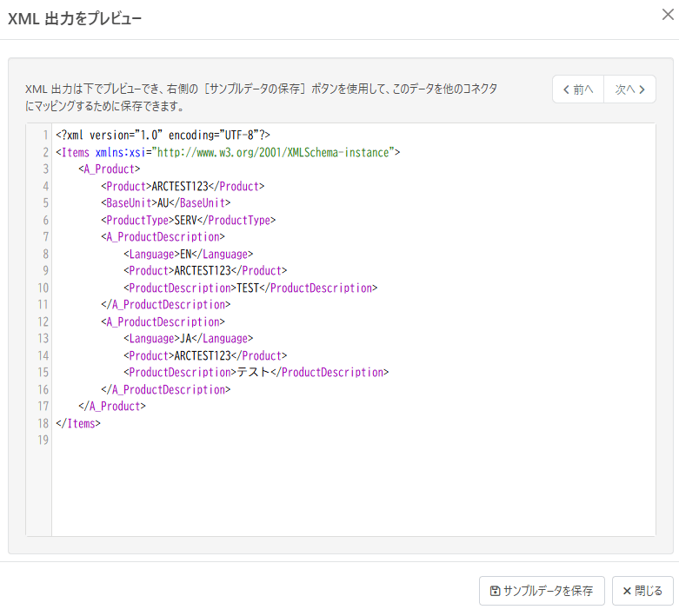Click the BaseUnit AU line
The width and height of the screenshot is (679, 616).
[165, 202]
